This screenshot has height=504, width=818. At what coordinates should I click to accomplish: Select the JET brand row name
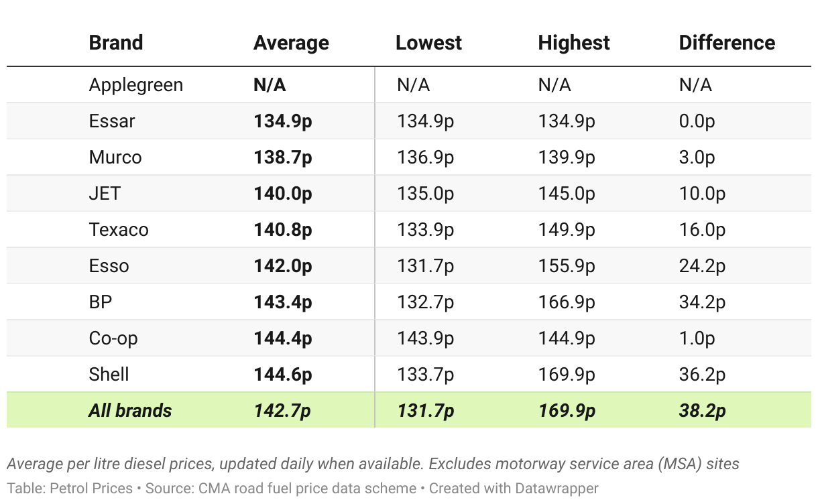pyautogui.click(x=105, y=194)
